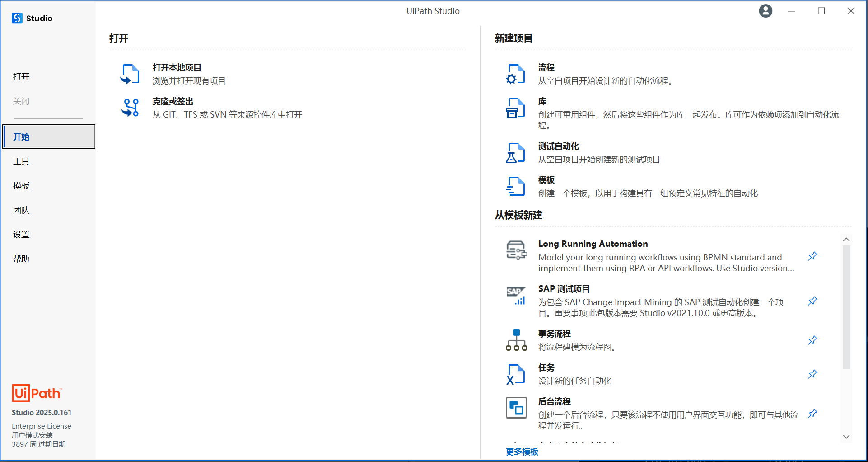Click the 模板 template document icon

point(516,186)
